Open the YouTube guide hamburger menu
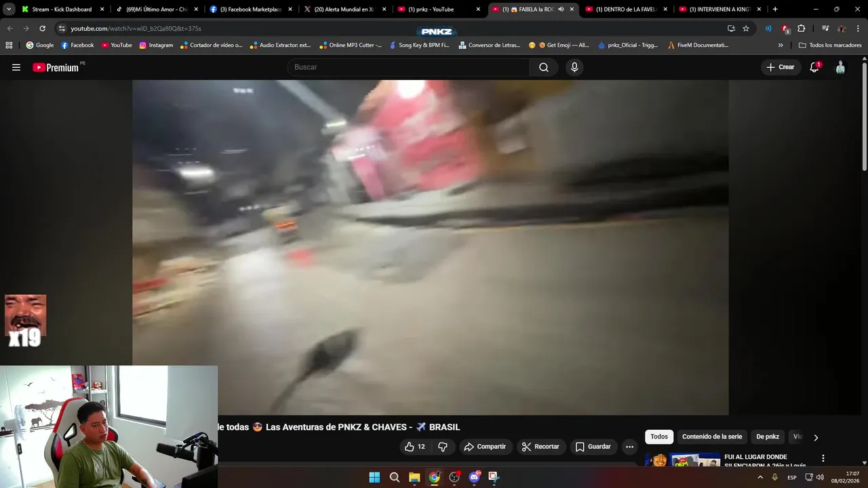The width and height of the screenshot is (868, 488). (x=16, y=67)
